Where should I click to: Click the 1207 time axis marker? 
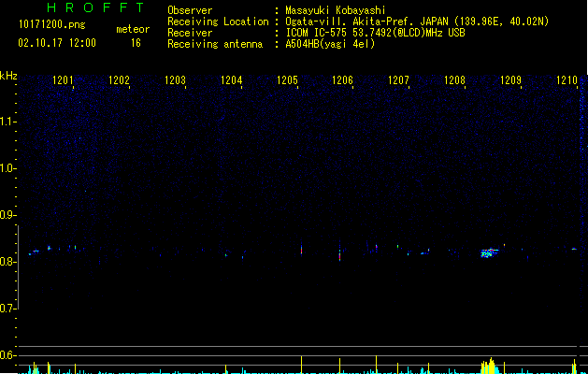398,80
